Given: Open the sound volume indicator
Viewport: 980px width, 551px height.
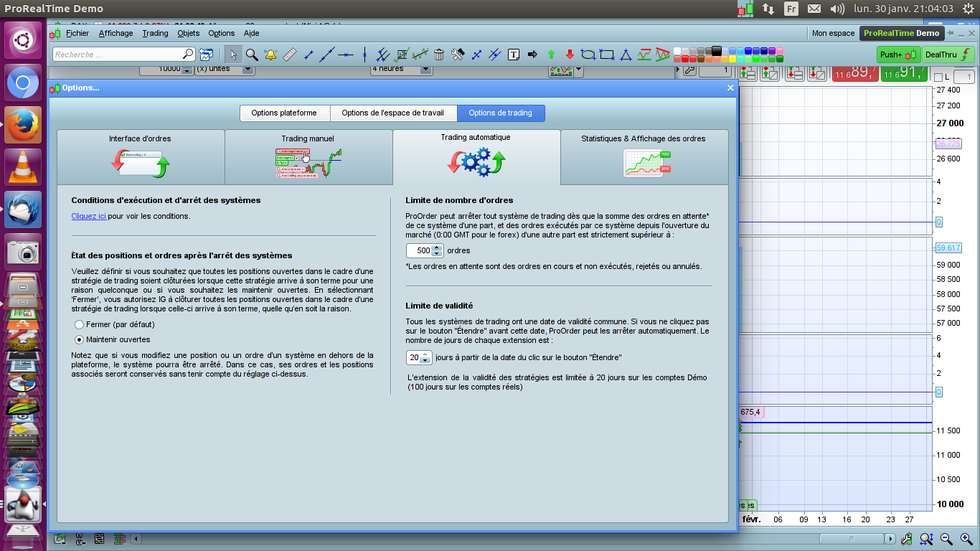Looking at the screenshot, I should click(837, 9).
